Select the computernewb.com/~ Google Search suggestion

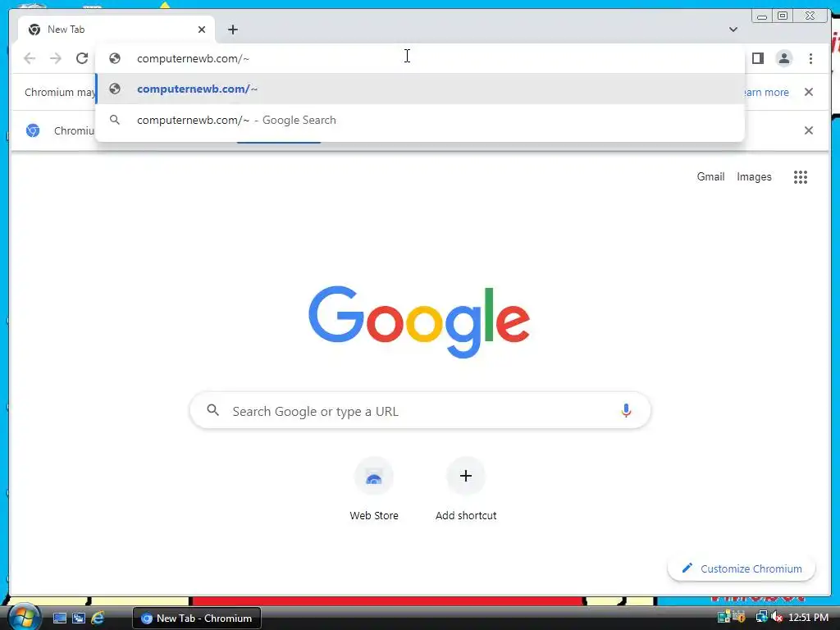(x=420, y=120)
